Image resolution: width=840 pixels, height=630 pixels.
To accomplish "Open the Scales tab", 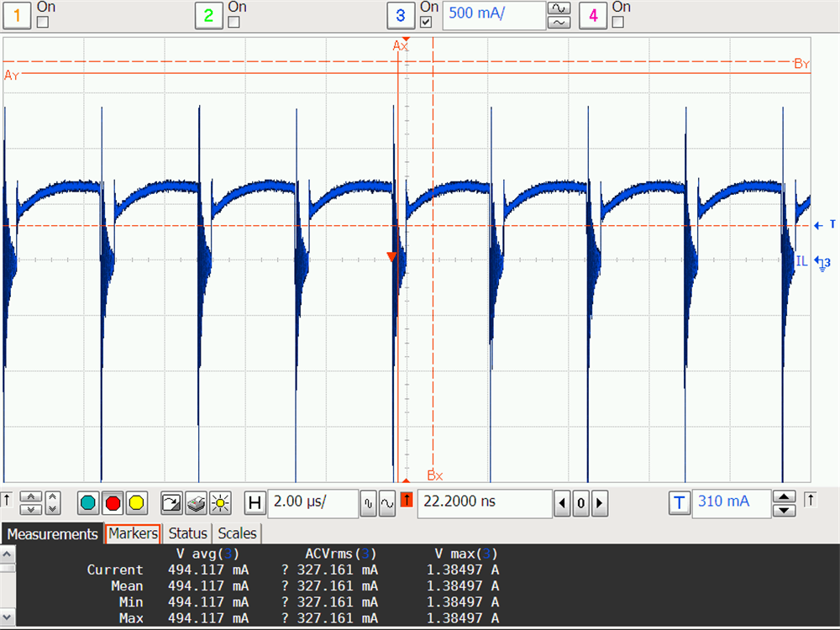I will tap(237, 534).
